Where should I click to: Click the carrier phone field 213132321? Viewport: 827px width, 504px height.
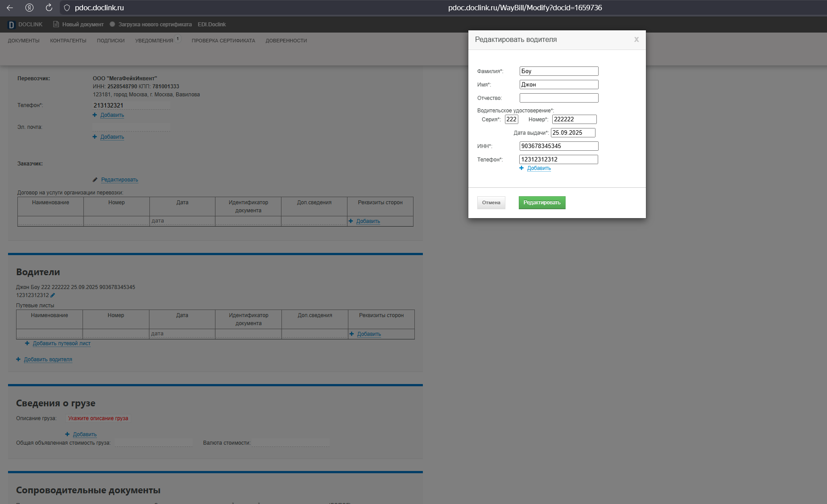131,106
